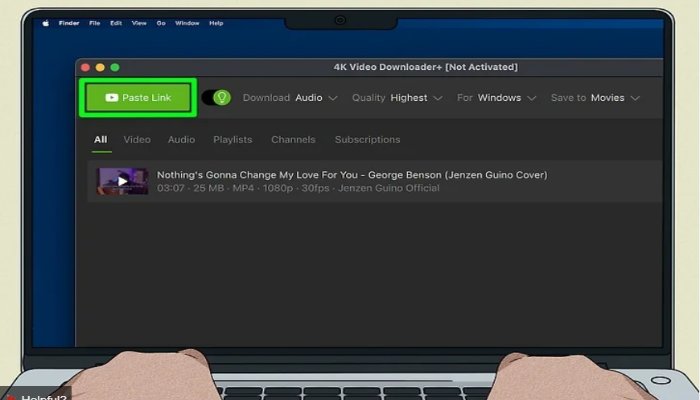
Task: Toggle the Smart Mode lightbulb switch
Action: pos(216,97)
